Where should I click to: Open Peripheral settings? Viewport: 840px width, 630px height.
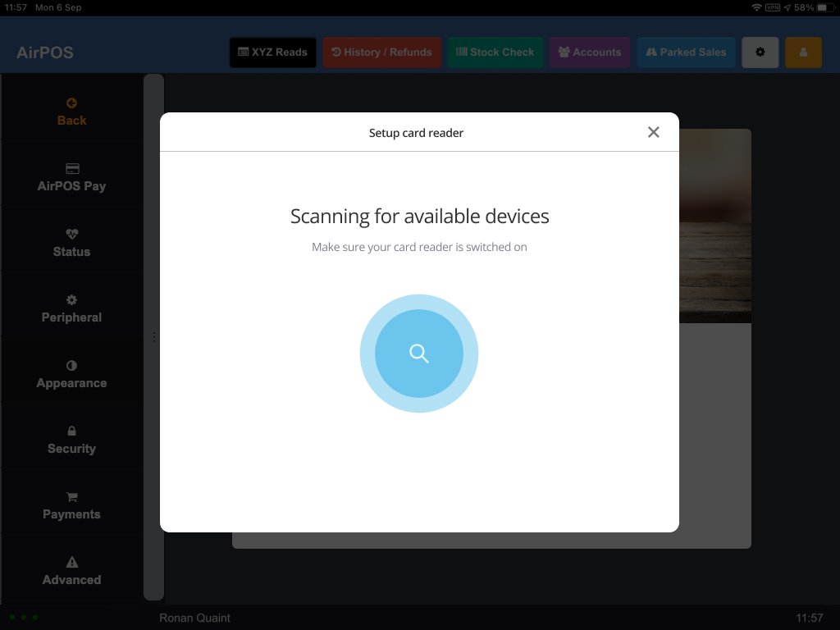71,308
